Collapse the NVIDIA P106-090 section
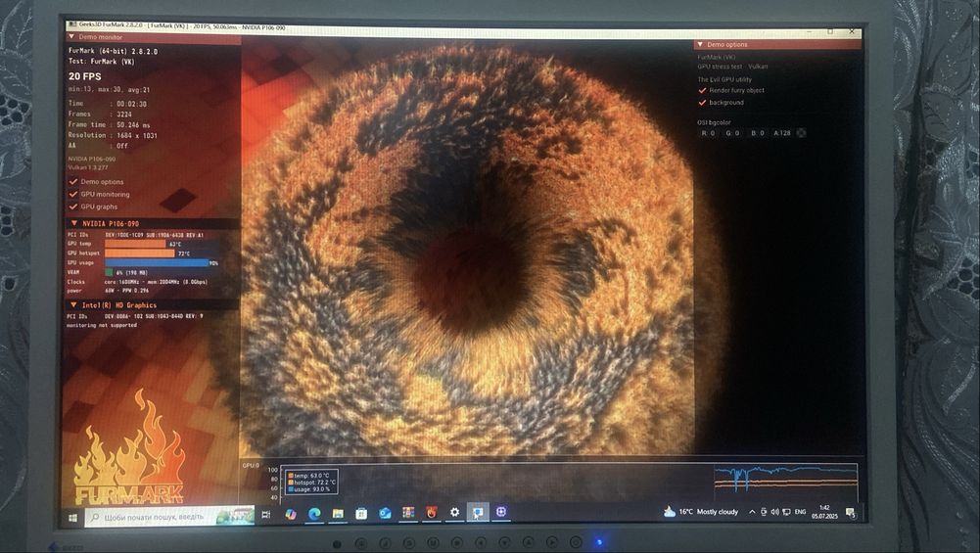980x553 pixels. click(73, 223)
